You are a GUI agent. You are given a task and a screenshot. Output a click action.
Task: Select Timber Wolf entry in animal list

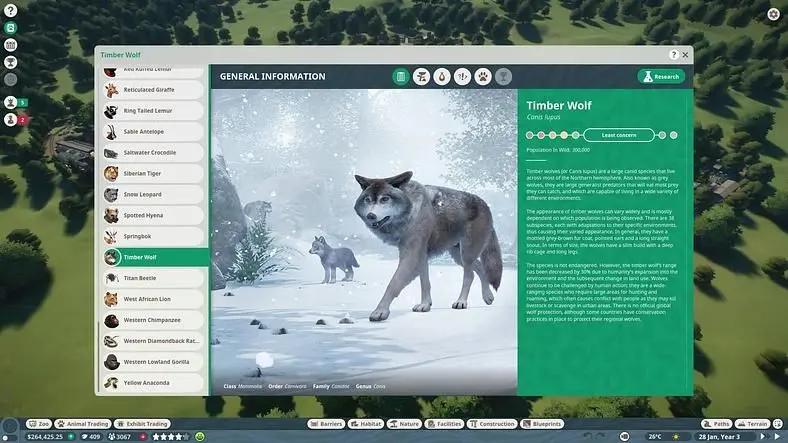(x=156, y=257)
